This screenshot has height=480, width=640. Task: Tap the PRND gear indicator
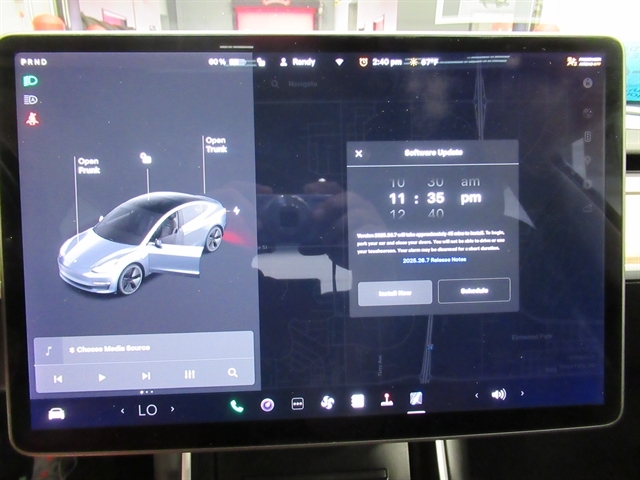pyautogui.click(x=34, y=62)
